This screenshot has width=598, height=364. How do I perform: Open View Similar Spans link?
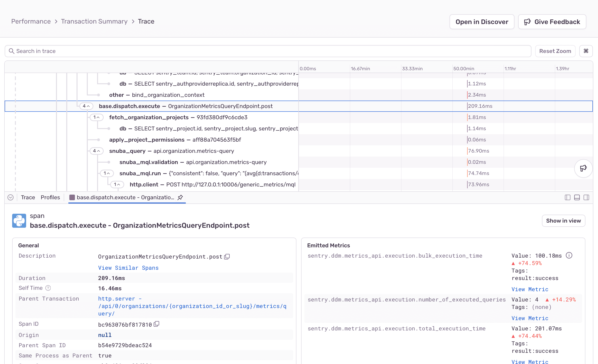tap(128, 268)
